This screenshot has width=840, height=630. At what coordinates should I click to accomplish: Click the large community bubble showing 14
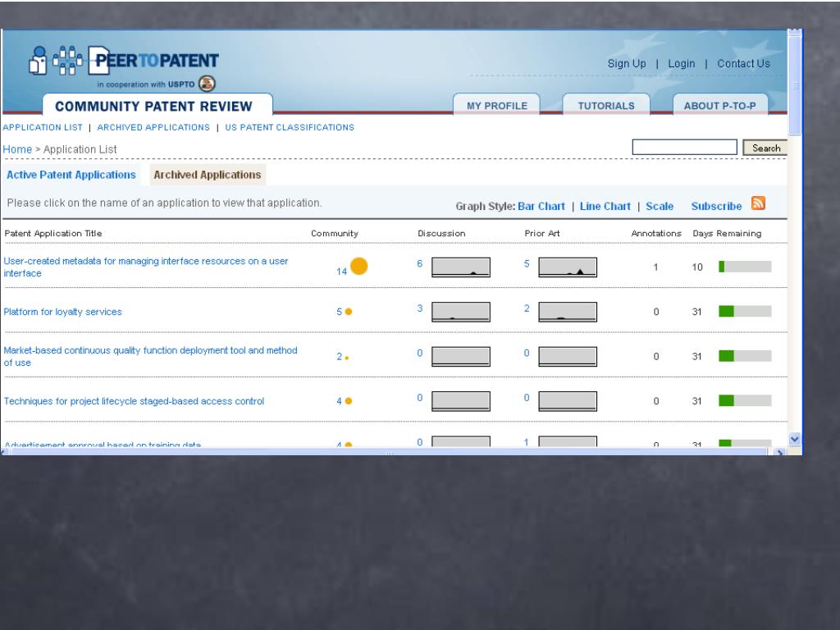click(x=359, y=266)
